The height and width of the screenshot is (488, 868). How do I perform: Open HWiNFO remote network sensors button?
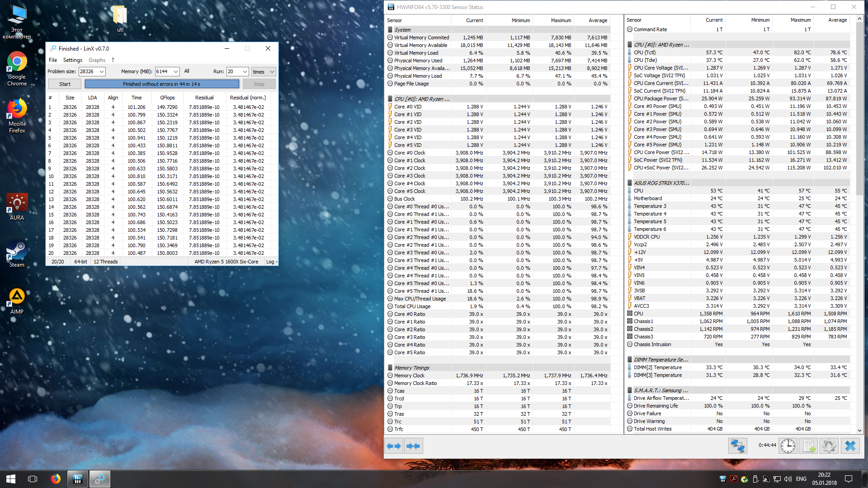pyautogui.click(x=737, y=446)
